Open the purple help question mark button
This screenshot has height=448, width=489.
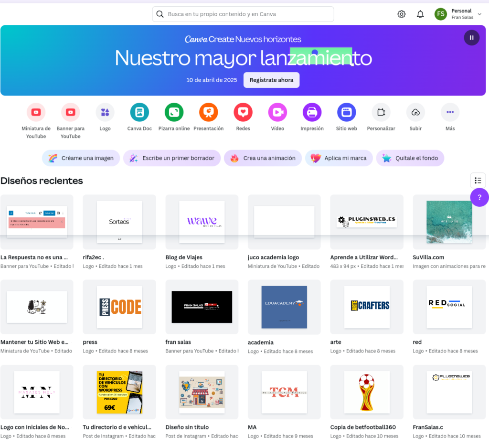pyautogui.click(x=479, y=197)
